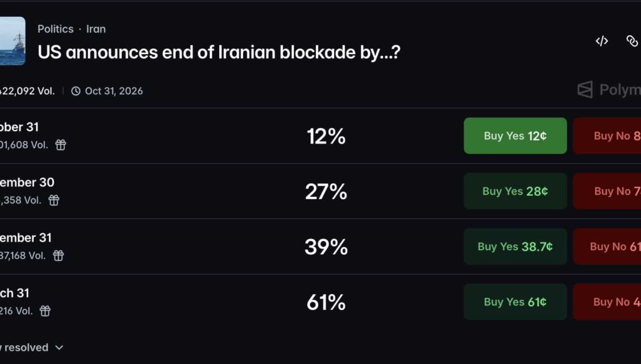Click Buy No in the 27% row
This screenshot has height=364, width=641.
(607, 191)
